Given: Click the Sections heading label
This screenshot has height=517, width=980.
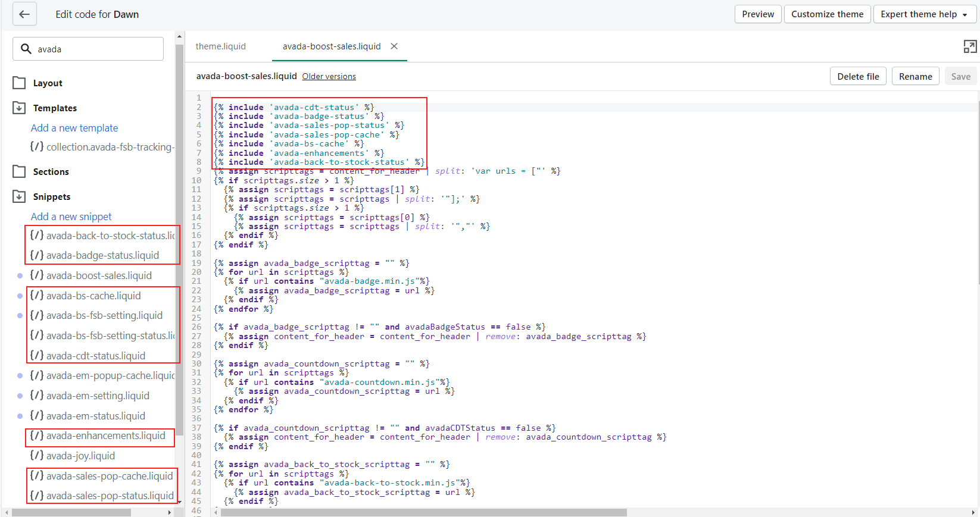Looking at the screenshot, I should point(51,172).
